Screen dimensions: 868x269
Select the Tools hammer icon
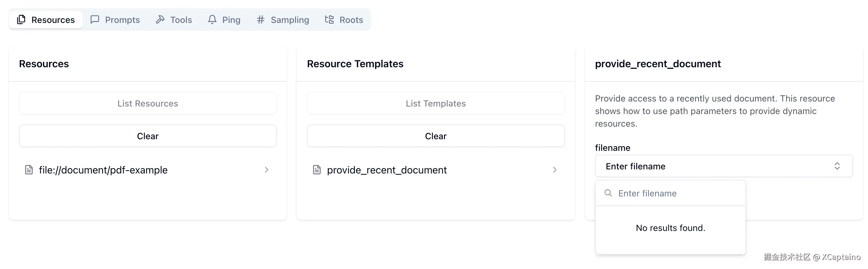pos(161,19)
